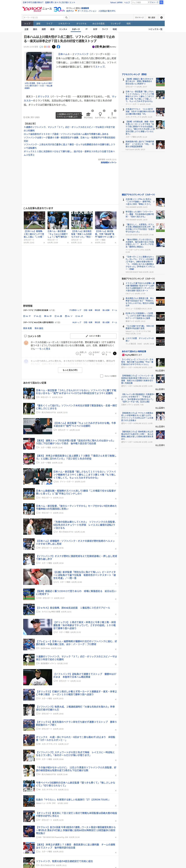
Task: Open the ランキング tab
Action: [x=115, y=24]
